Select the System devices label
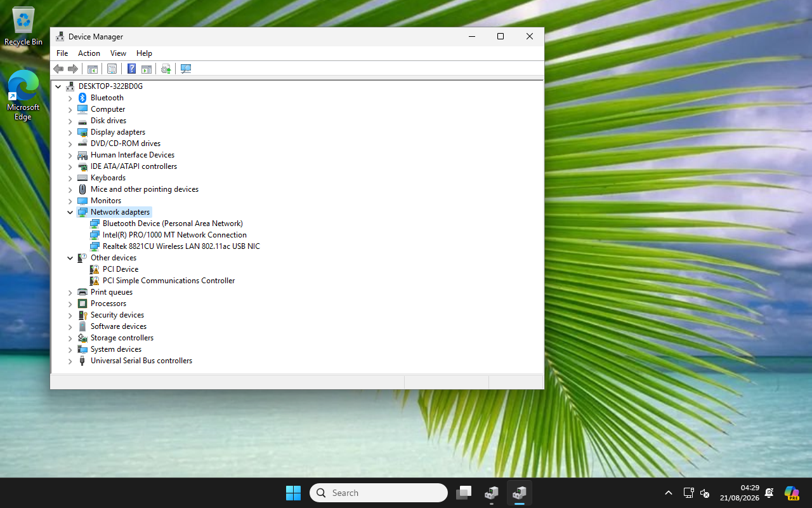The width and height of the screenshot is (812, 508). coord(116,349)
